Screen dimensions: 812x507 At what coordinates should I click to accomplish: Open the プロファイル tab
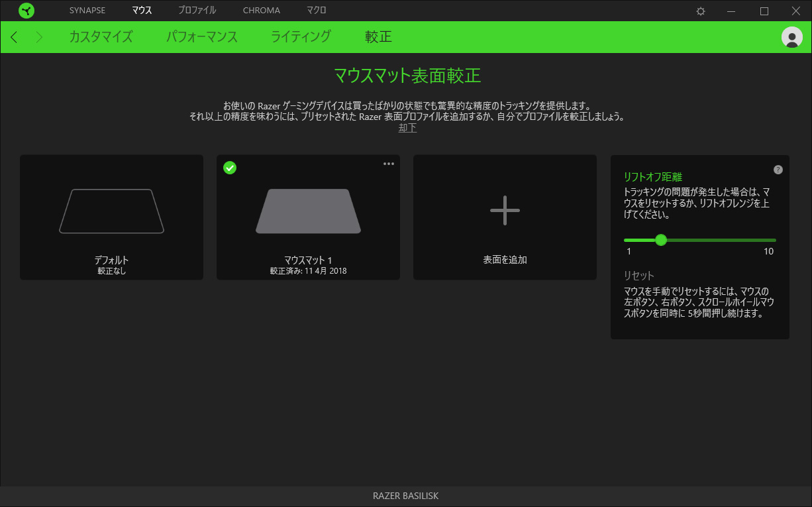point(197,11)
